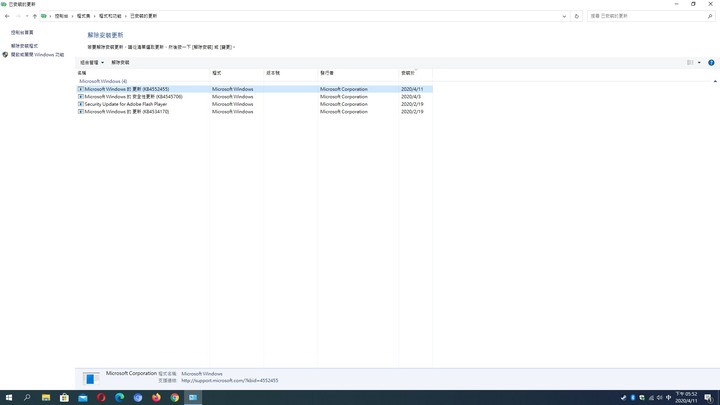Image resolution: width=720 pixels, height=405 pixels.
Task: Click icon of Adobe Flash Player update
Action: coord(81,104)
